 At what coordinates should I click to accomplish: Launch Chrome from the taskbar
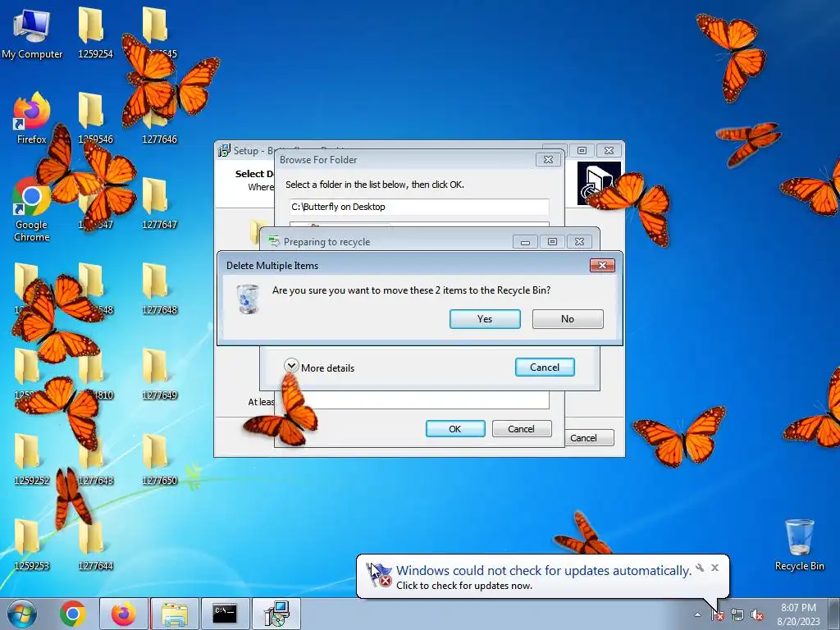(x=73, y=614)
